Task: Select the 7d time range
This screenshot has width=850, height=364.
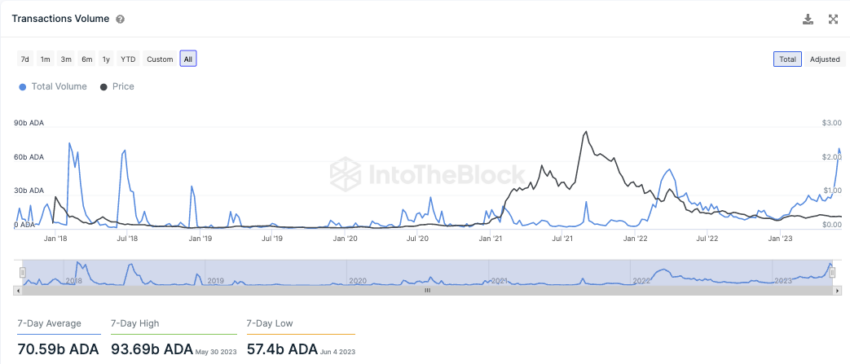Action: pos(25,59)
